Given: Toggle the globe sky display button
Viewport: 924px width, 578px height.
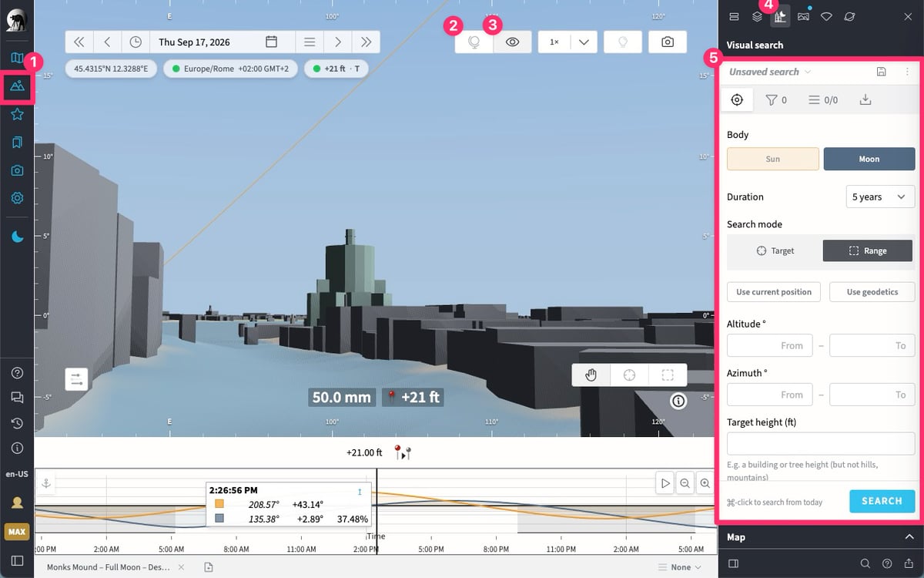Looking at the screenshot, I should click(474, 42).
